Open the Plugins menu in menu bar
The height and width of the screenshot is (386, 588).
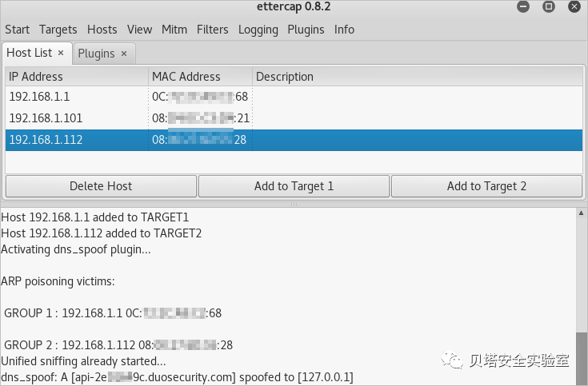306,30
